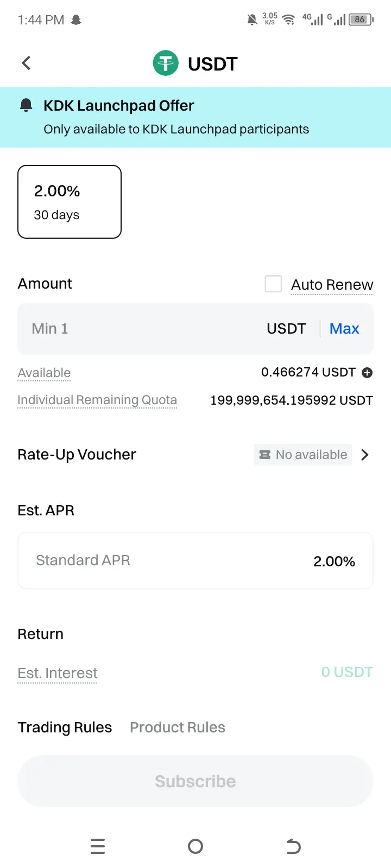Screen dimensions: 391x868
Task: Tap the Max amount button
Action: (344, 329)
